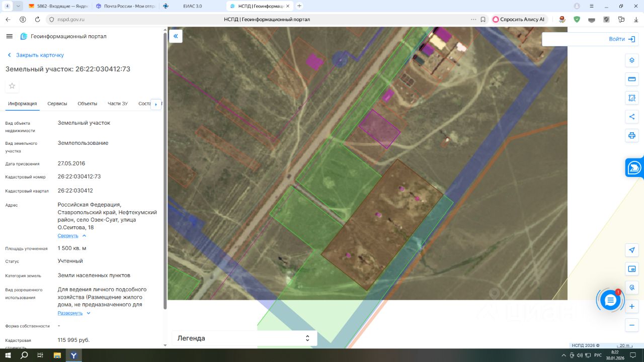Click the Учтенный status value
This screenshot has height=362, width=644.
[70, 261]
